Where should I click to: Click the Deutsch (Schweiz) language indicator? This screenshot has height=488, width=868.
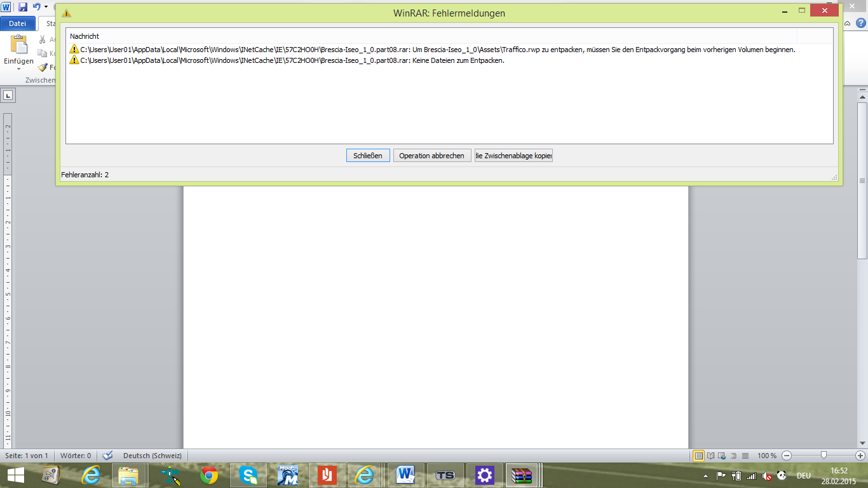[x=153, y=456]
